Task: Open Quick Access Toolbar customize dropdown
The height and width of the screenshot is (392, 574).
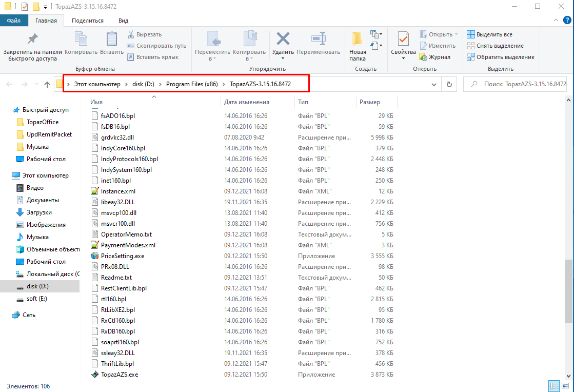Action: click(x=45, y=7)
